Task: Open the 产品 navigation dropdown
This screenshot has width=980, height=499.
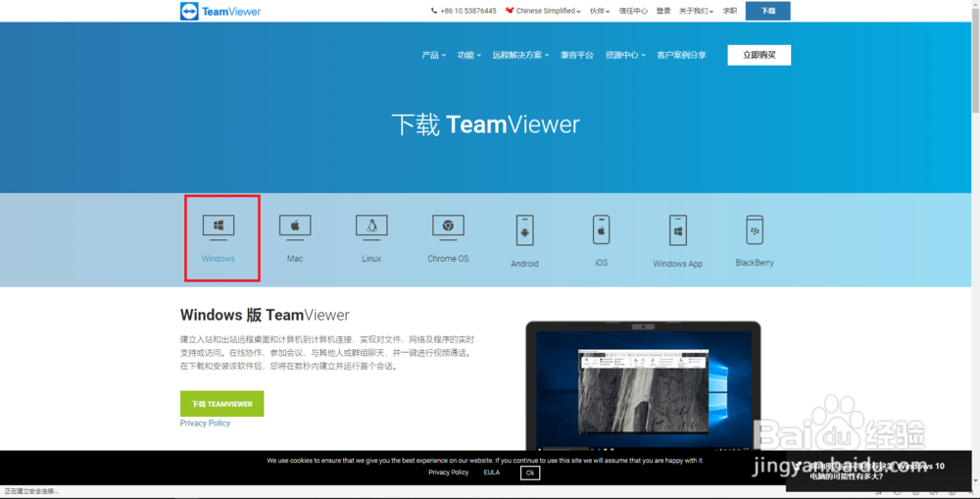Action: tap(433, 55)
